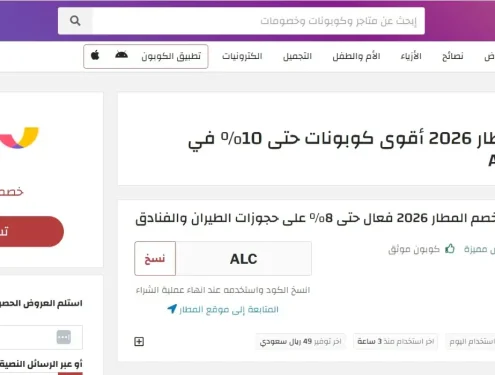
Task: Click the store logo in the sidebar
Action: tap(19, 137)
